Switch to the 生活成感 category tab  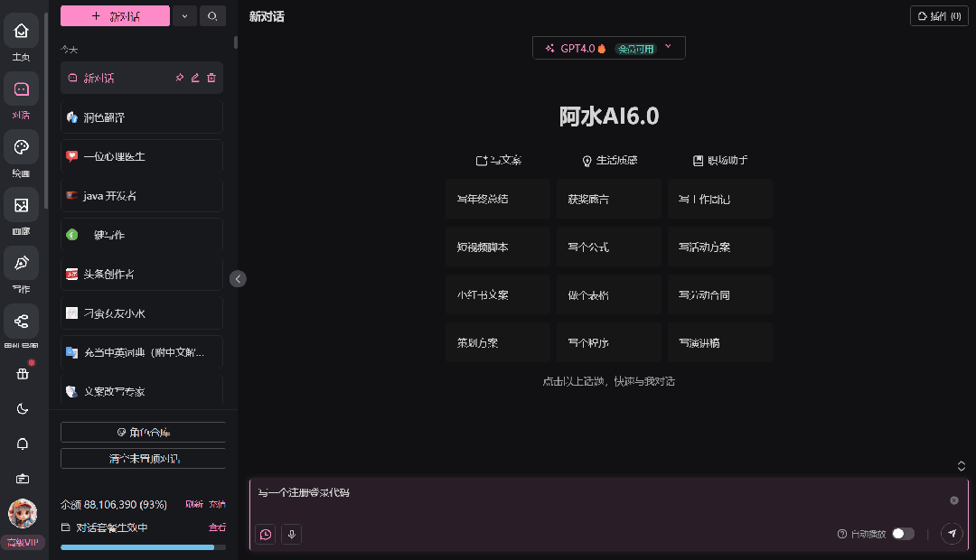coord(609,161)
